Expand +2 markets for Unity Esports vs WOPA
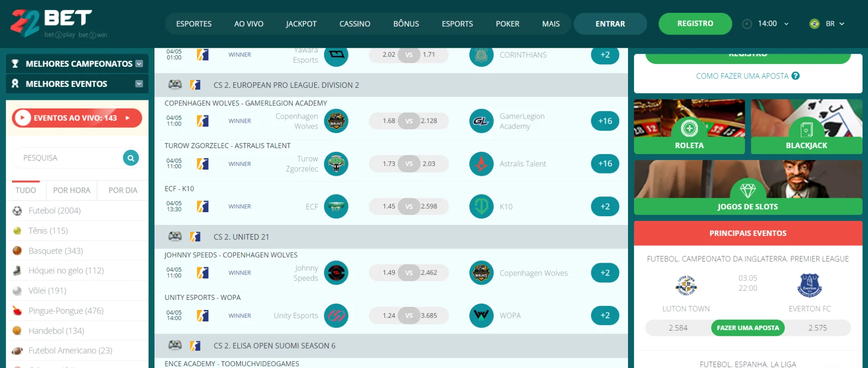The image size is (868, 368). (605, 316)
